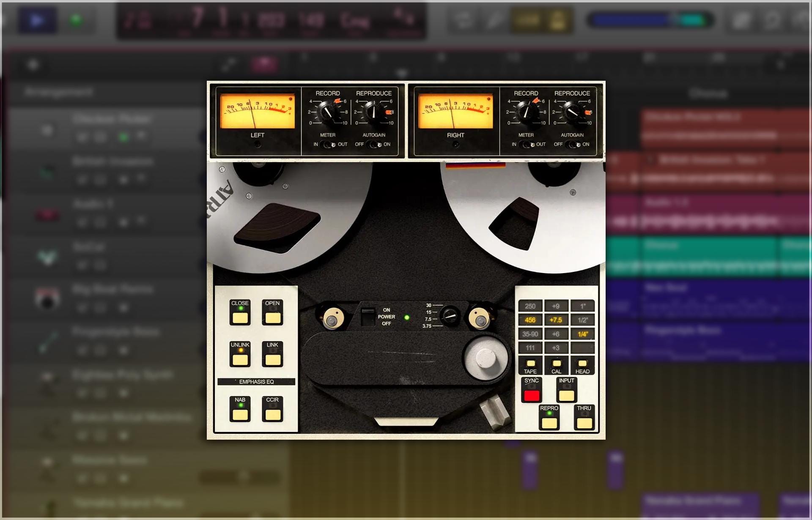
Task: Click the left channel RECORD knob
Action: [327, 112]
